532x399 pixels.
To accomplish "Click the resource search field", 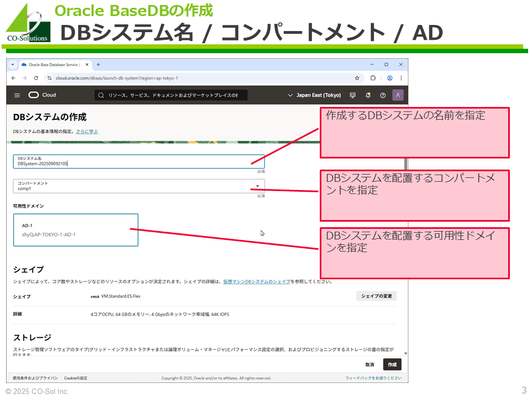I will 171,95.
